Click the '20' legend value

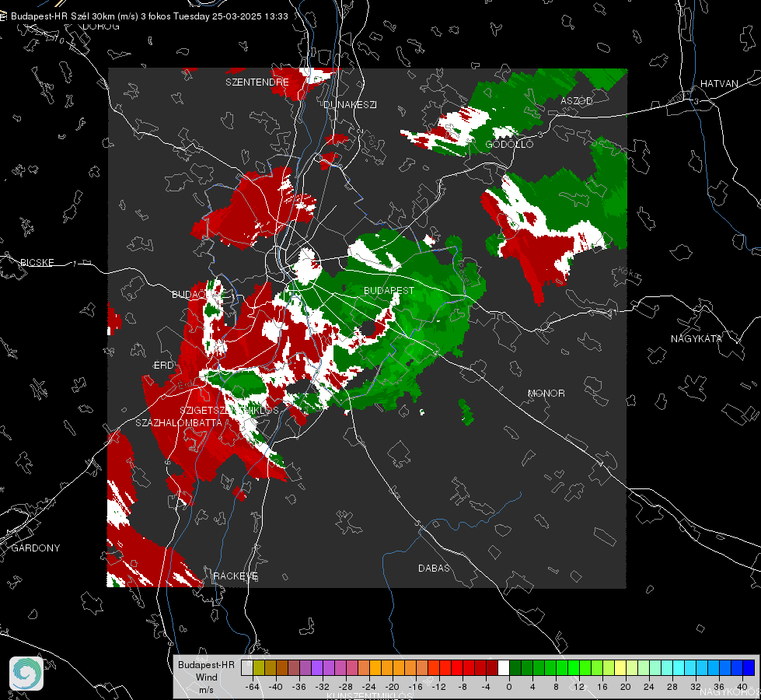(x=626, y=687)
